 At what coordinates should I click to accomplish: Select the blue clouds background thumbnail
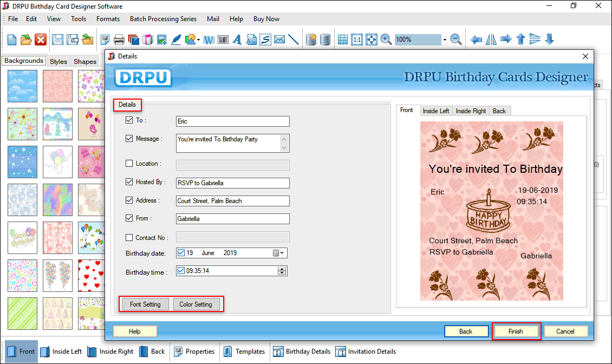pyautogui.click(x=22, y=86)
